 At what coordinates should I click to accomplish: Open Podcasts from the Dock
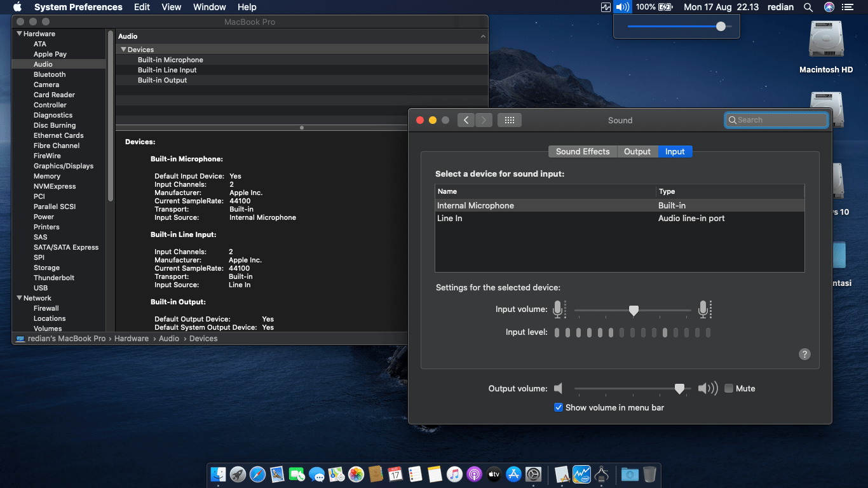(474, 474)
